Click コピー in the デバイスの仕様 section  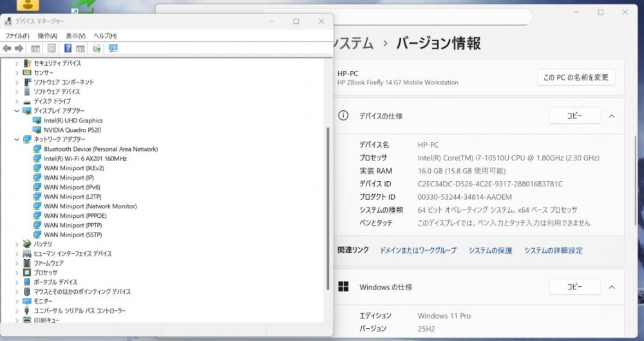[574, 116]
